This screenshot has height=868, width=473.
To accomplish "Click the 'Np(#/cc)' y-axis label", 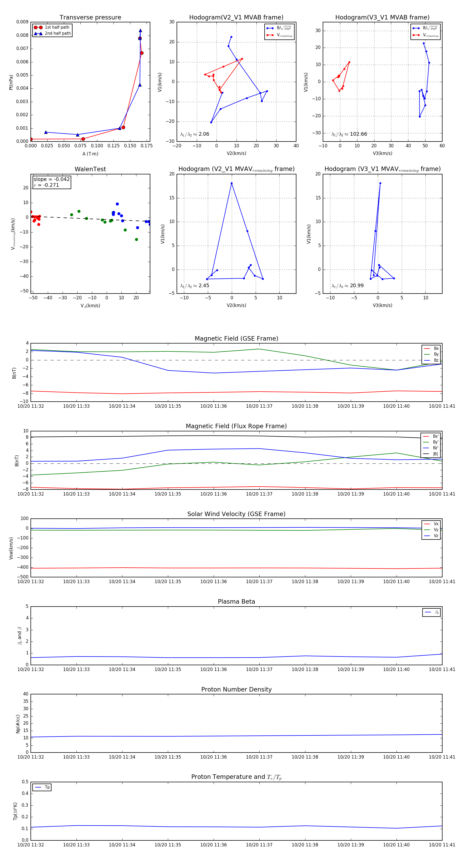I will point(18,723).
